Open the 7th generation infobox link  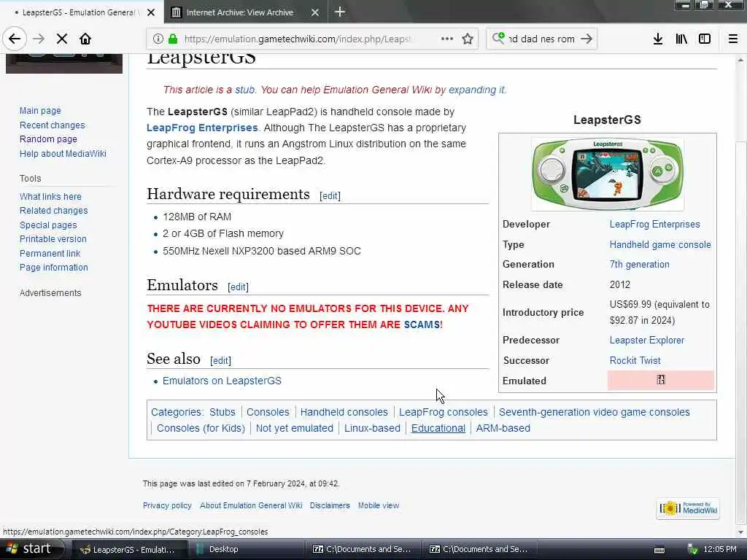(639, 264)
